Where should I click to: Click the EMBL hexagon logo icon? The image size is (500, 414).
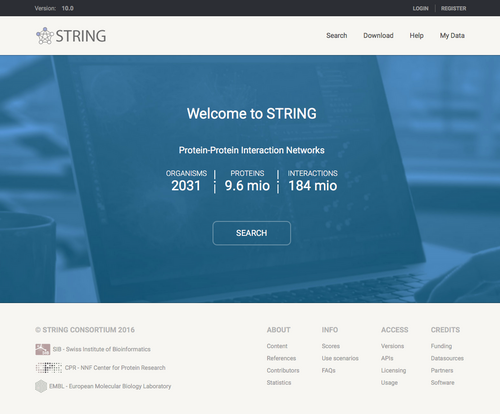[x=41, y=386]
